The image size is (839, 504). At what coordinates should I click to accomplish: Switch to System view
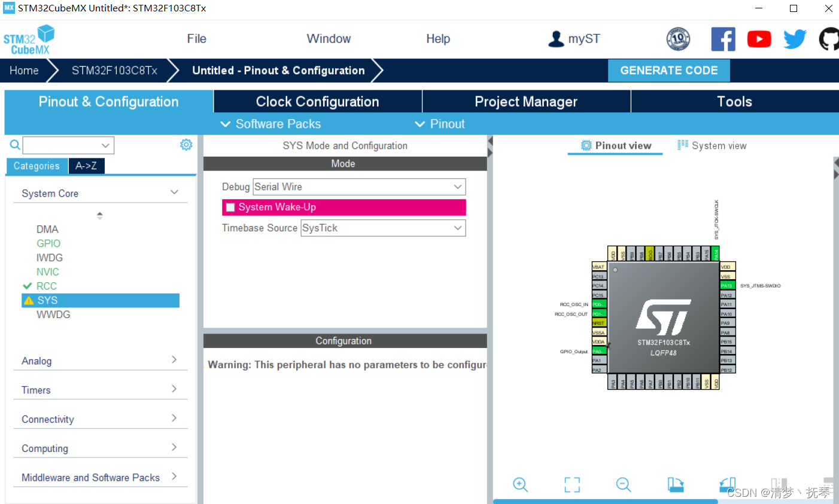(x=712, y=145)
